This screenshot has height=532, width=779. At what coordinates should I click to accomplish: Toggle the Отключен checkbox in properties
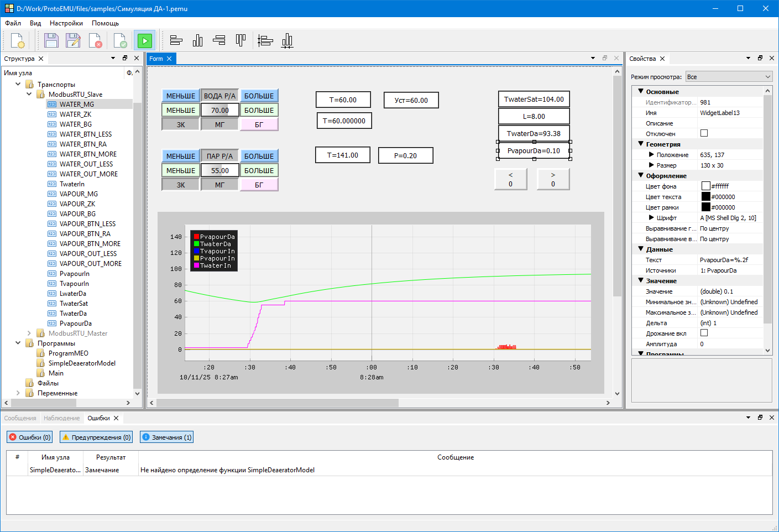click(704, 133)
